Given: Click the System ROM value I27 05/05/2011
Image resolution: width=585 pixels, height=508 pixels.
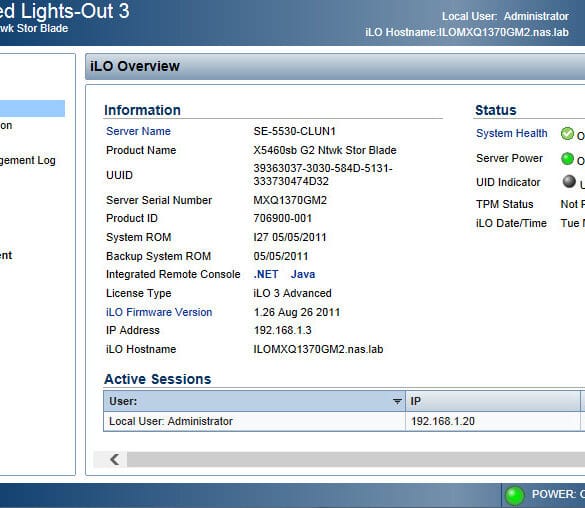Looking at the screenshot, I should coord(290,237).
